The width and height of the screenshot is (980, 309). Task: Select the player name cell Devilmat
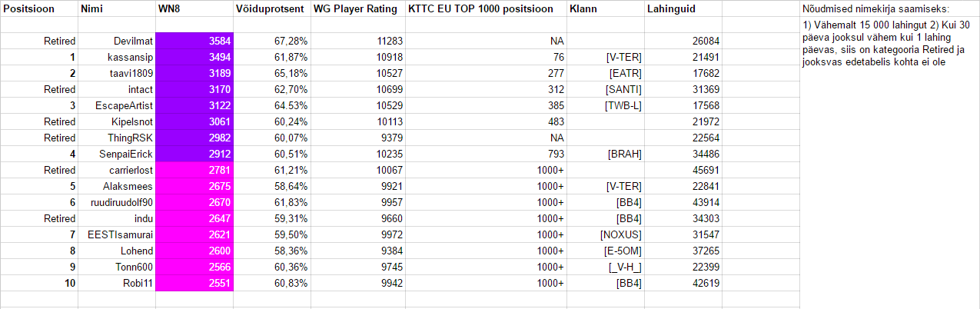133,41
